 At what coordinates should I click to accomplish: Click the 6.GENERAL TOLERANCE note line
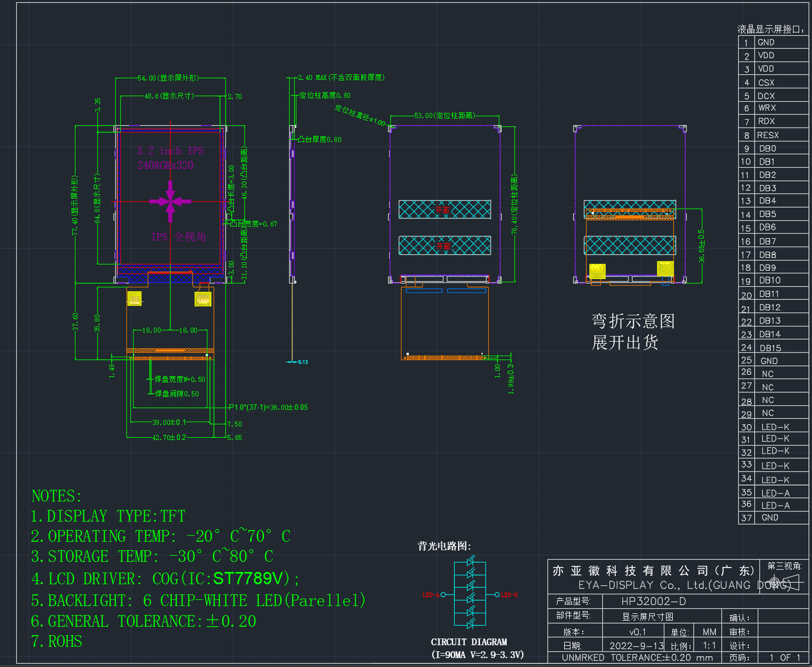[x=144, y=621]
